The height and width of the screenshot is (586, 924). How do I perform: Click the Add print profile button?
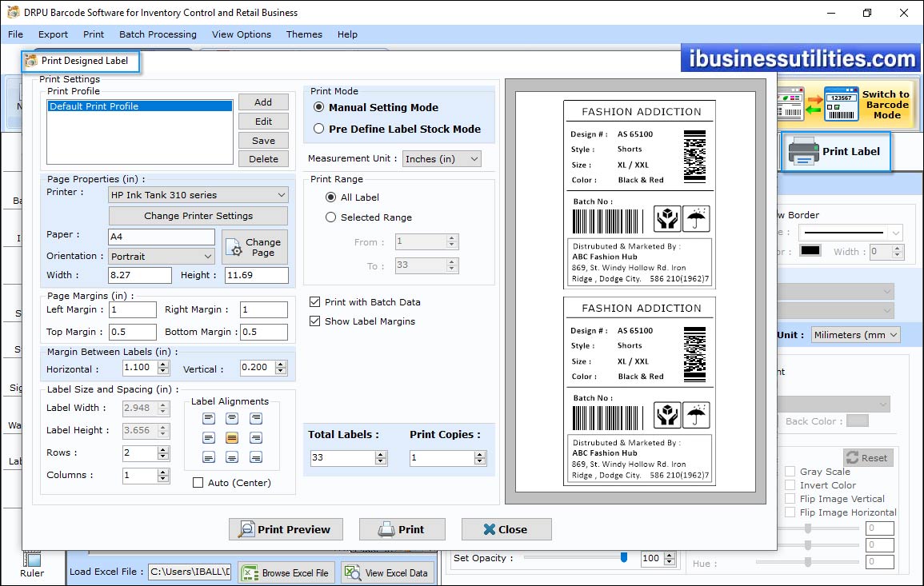click(263, 102)
